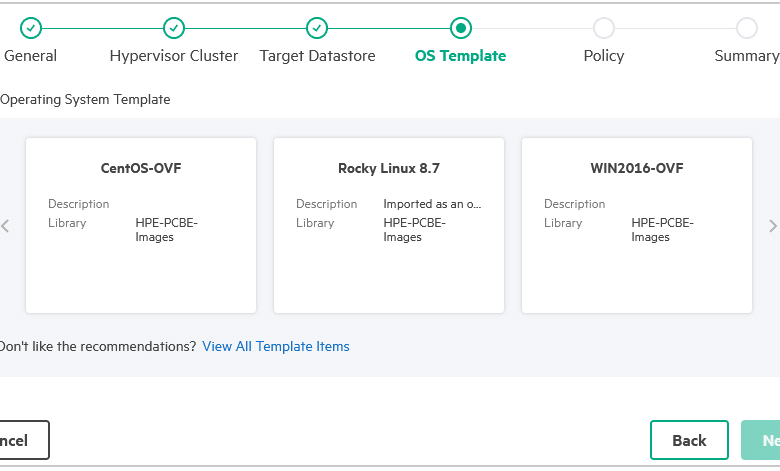Click the Operating System Template heading
Screen dimensions: 780x471
tap(85, 99)
